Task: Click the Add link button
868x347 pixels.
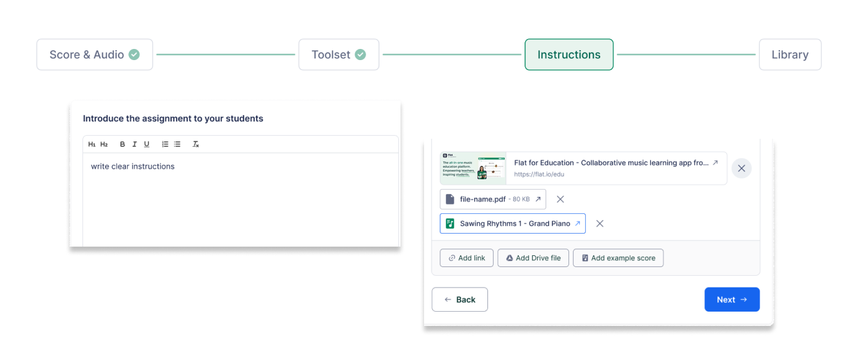Action: click(466, 258)
